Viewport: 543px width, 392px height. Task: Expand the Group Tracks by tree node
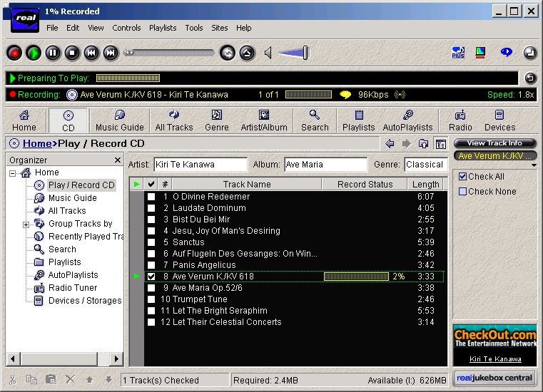click(26, 225)
